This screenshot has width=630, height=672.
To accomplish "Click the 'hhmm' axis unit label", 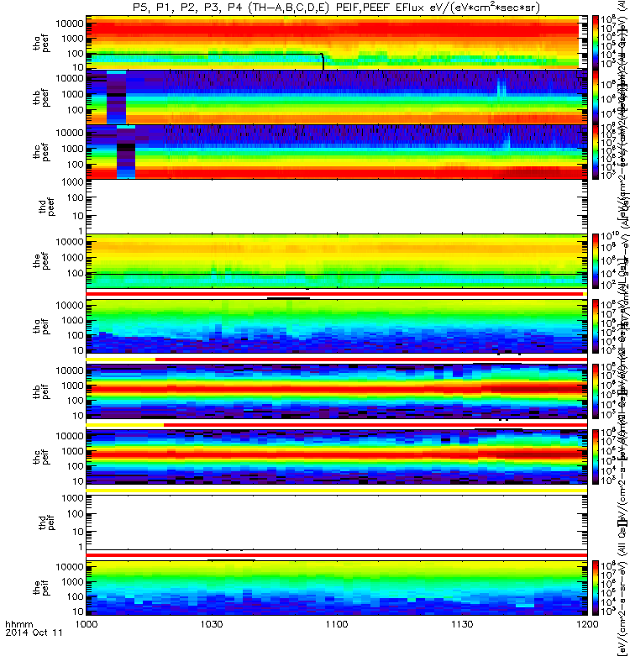I will tap(18, 624).
